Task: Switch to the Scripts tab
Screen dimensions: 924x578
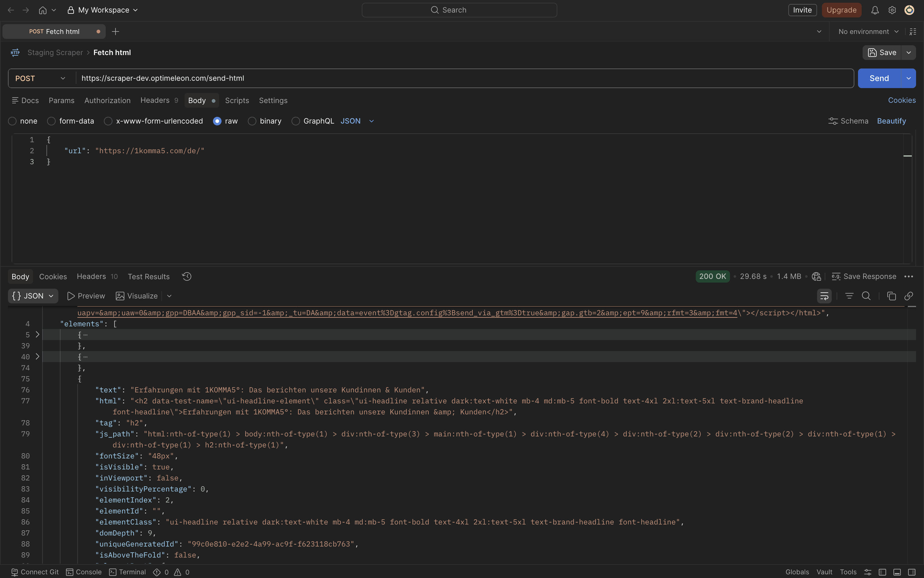Action: coord(237,100)
